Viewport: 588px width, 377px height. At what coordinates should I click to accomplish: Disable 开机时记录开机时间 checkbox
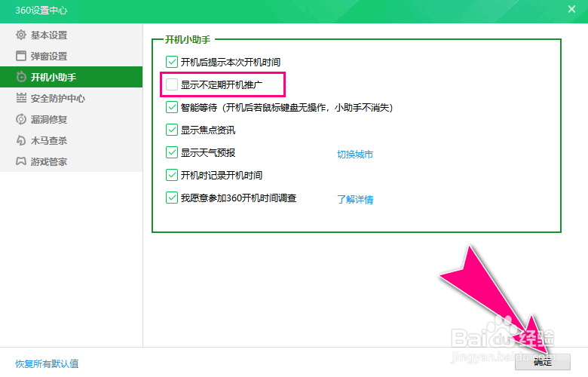[172, 175]
